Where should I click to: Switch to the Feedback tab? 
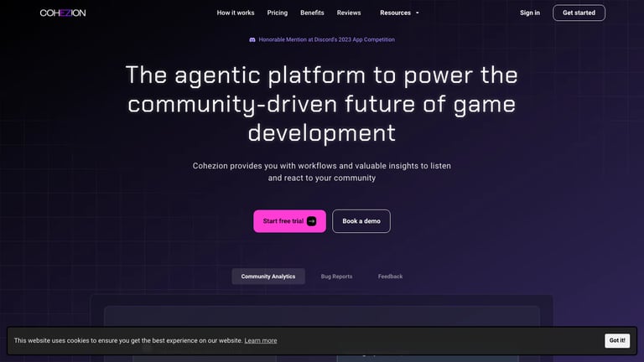coord(390,277)
